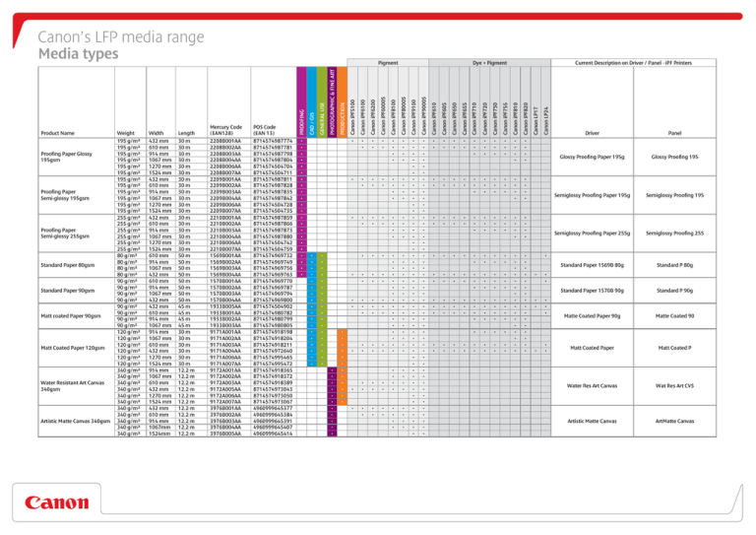The width and height of the screenshot is (756, 535).
Task: Click the "Canon iPF9100" printer column header
Action: (x=413, y=117)
